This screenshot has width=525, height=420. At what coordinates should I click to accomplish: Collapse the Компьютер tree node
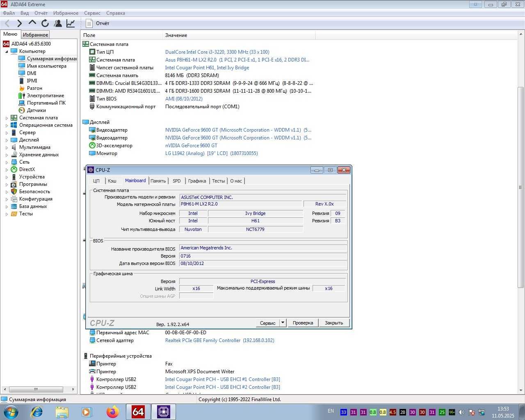tap(7, 51)
